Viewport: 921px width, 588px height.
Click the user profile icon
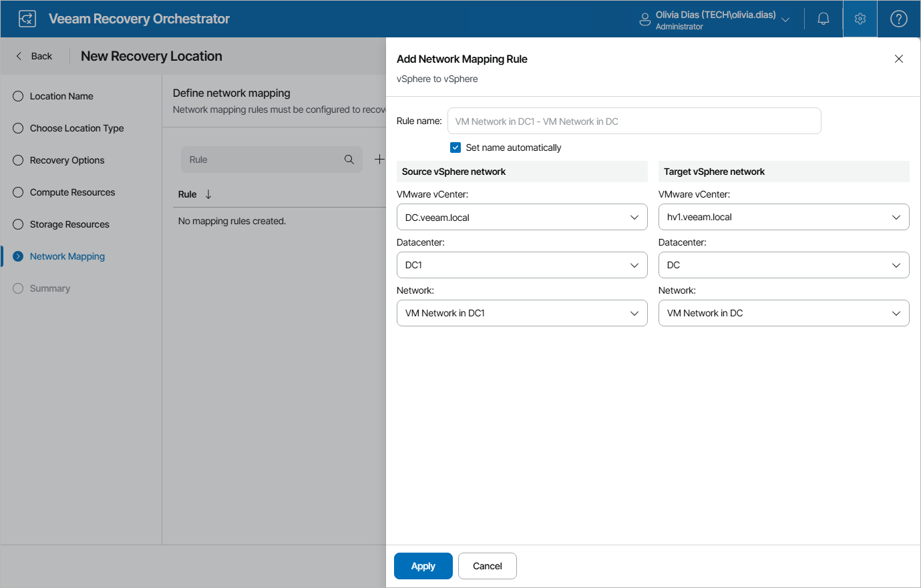click(645, 19)
